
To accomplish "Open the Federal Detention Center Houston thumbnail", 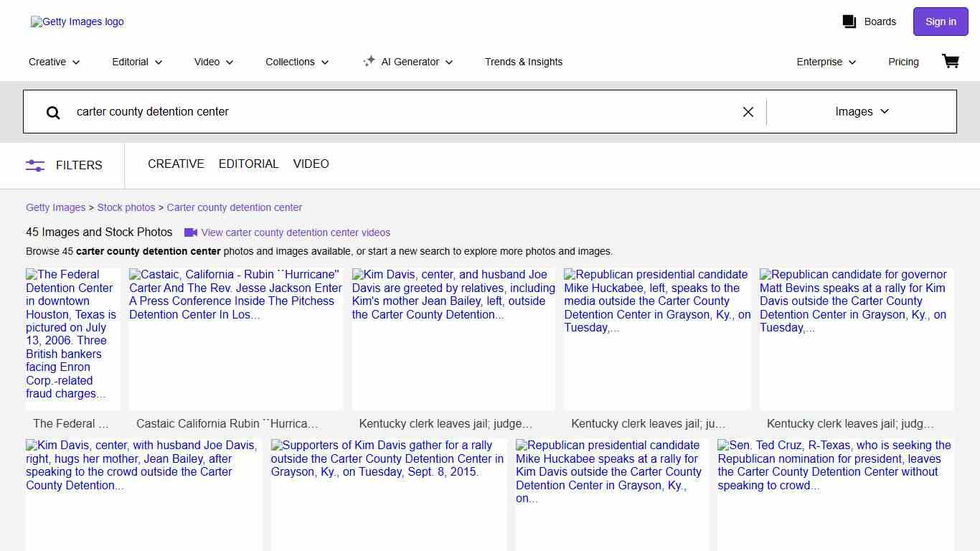I will [72, 339].
